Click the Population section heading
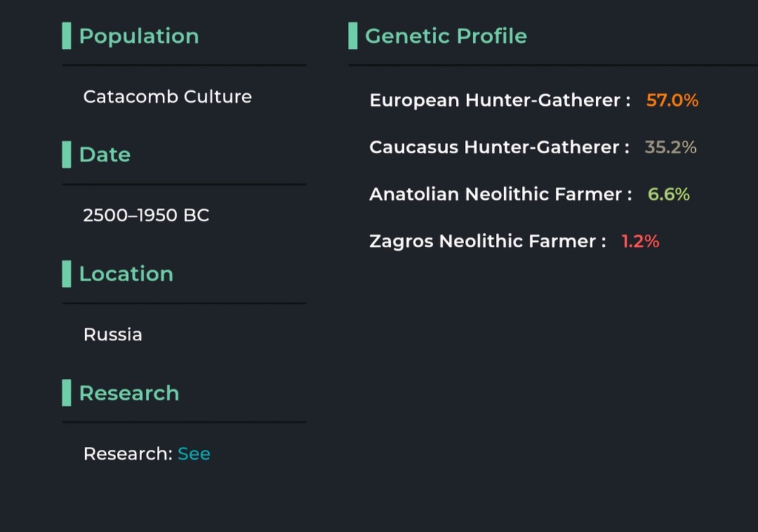 pos(138,36)
